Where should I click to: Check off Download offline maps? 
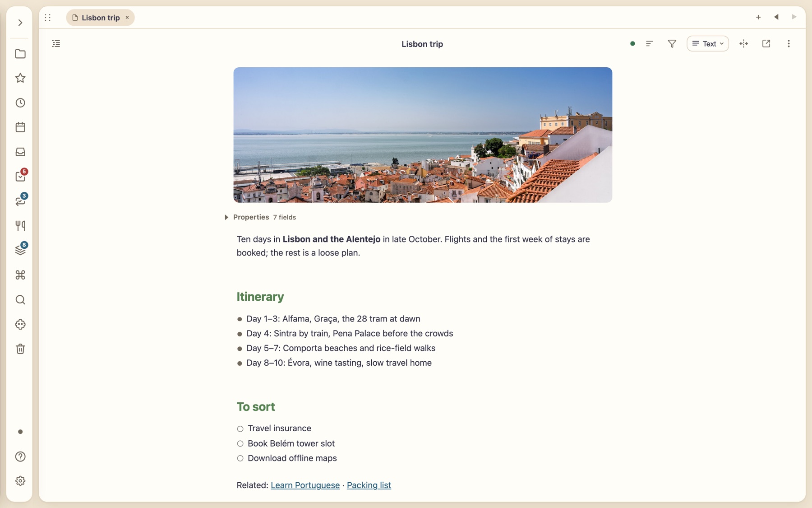[240, 459]
